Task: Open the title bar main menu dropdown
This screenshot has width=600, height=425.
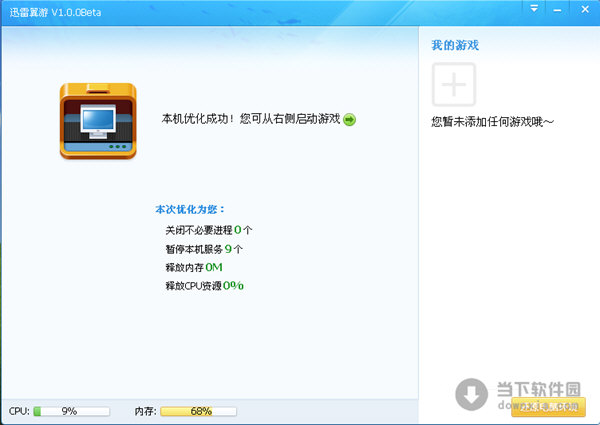Action: click(x=534, y=8)
